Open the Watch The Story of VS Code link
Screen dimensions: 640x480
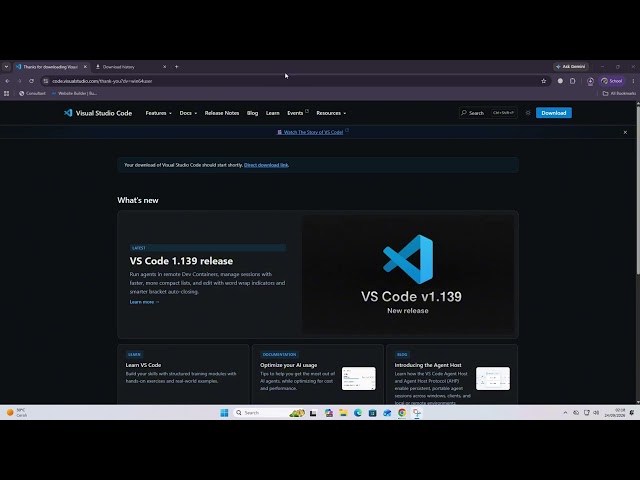point(313,132)
